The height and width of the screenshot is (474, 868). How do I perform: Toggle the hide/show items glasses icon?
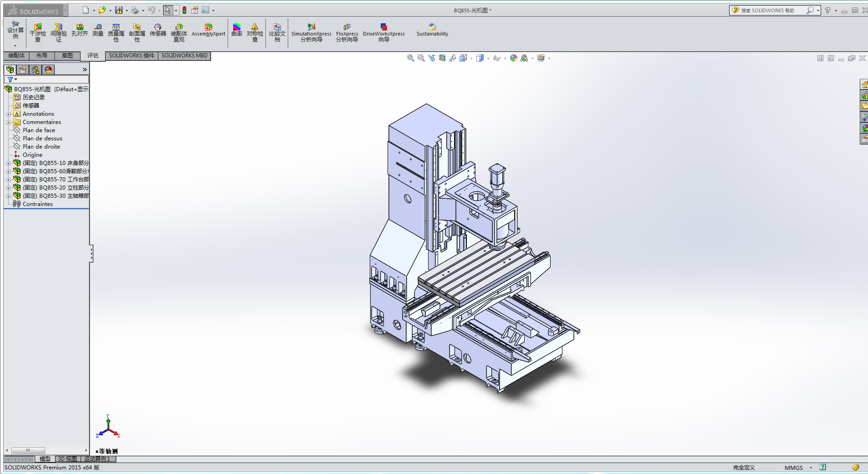pos(496,58)
